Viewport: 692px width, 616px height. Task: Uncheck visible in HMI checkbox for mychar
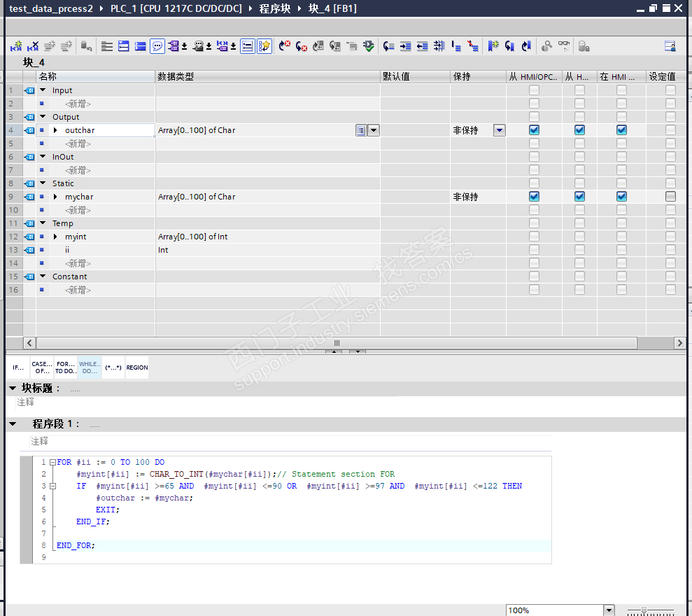coord(621,197)
